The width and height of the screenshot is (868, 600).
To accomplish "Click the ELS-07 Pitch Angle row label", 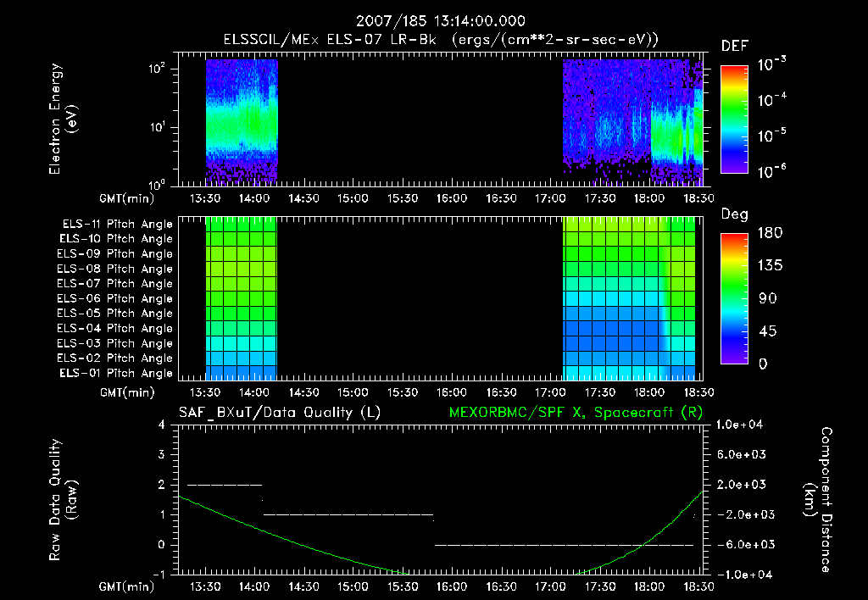I will coord(115,283).
